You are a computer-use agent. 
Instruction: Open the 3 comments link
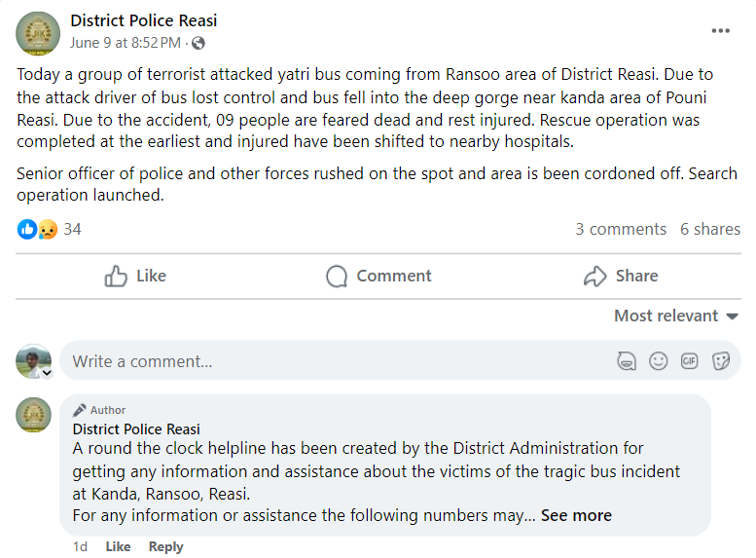pos(621,230)
